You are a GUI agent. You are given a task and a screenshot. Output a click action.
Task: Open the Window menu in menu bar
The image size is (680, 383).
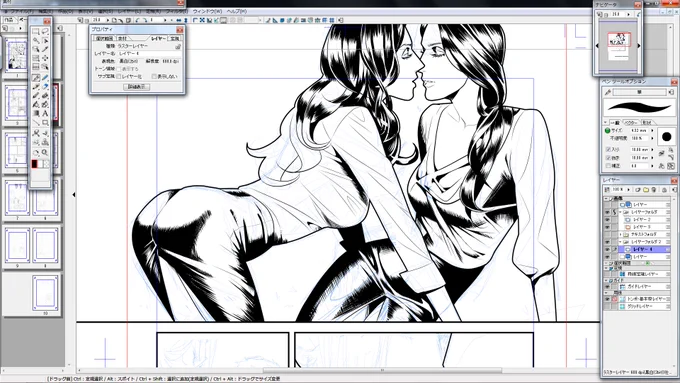click(207, 12)
